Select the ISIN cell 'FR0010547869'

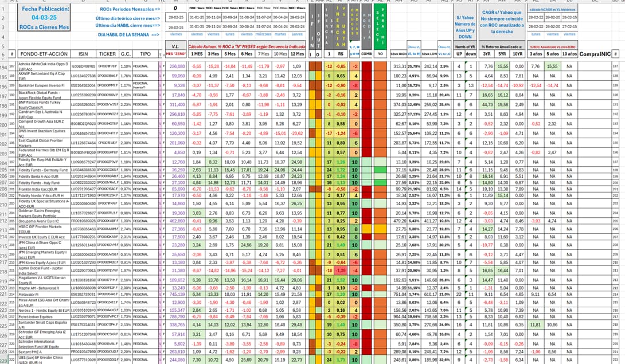pos(83,351)
